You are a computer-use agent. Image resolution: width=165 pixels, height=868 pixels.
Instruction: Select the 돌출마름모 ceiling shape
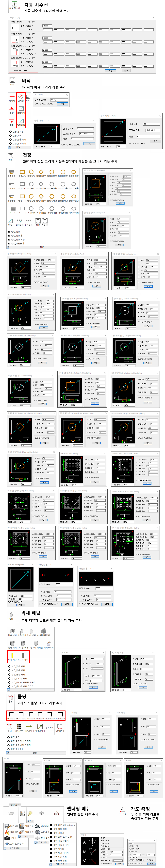pos(41,174)
